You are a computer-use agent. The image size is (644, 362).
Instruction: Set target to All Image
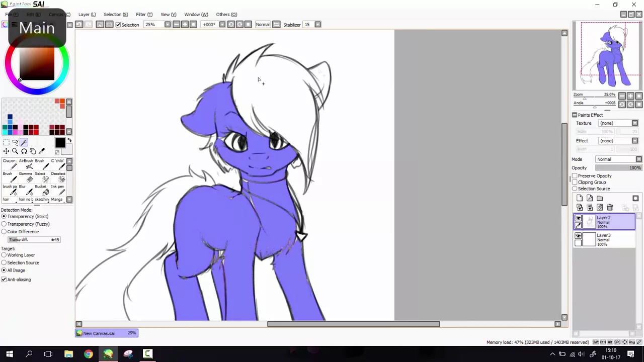[4, 270]
